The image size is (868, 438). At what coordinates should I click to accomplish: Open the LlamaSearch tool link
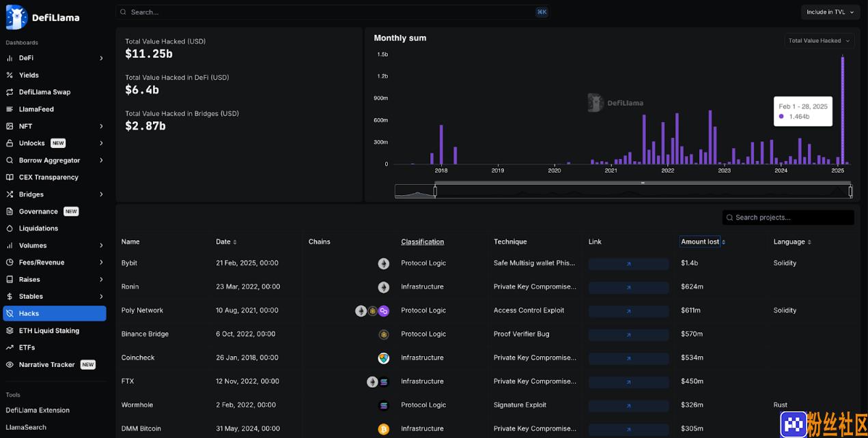[26, 428]
